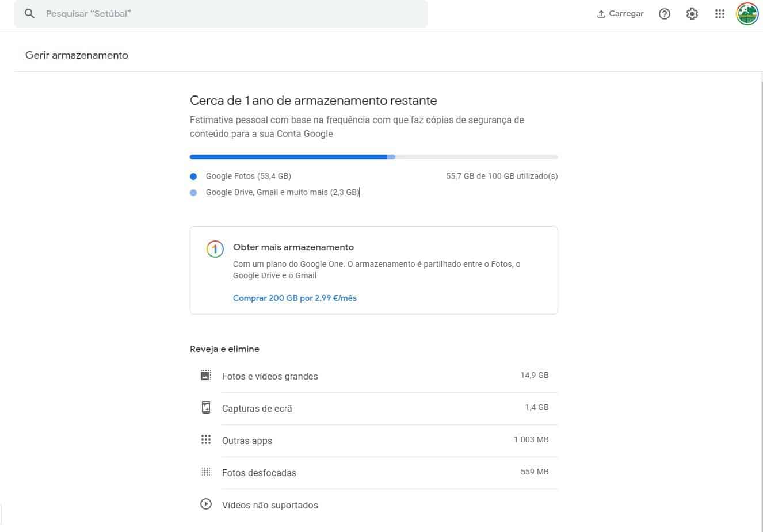Click the search magnifier icon
The width and height of the screenshot is (763, 532).
[x=30, y=13]
